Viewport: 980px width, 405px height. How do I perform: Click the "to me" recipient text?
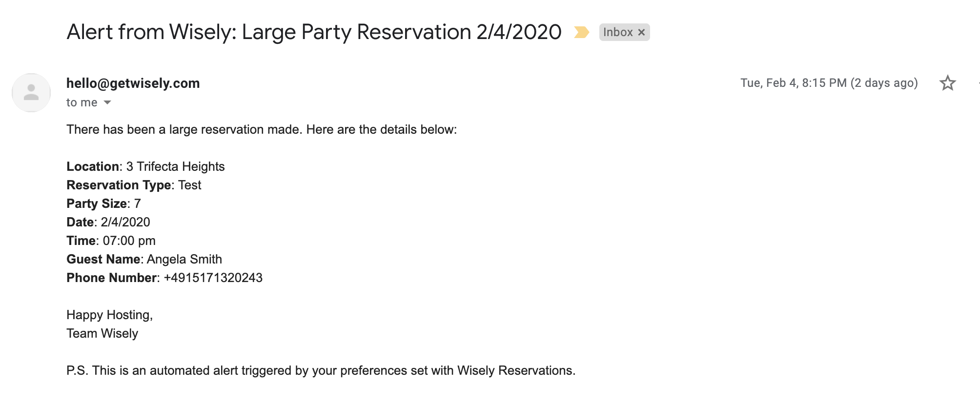(82, 102)
